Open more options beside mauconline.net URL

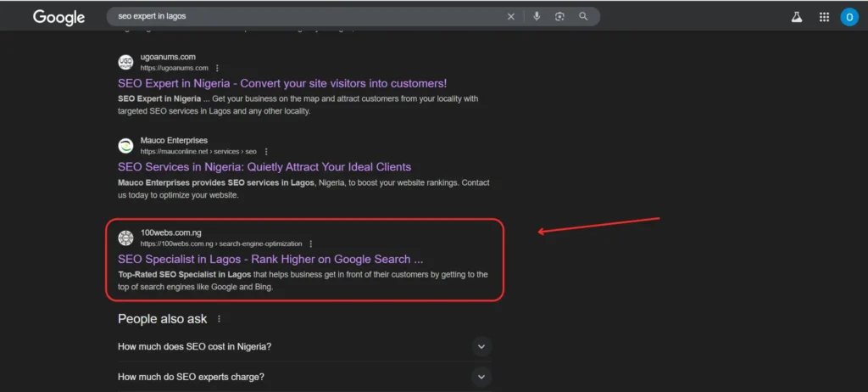266,151
